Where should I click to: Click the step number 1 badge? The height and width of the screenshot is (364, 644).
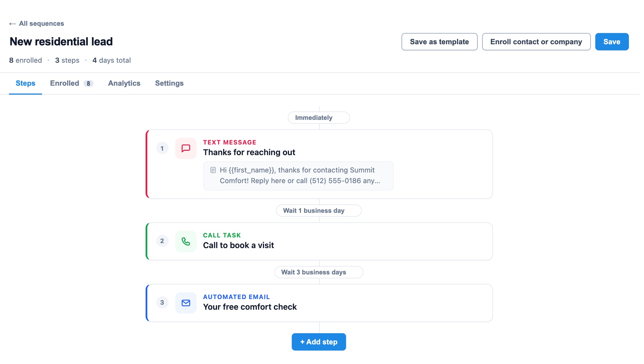162,148
